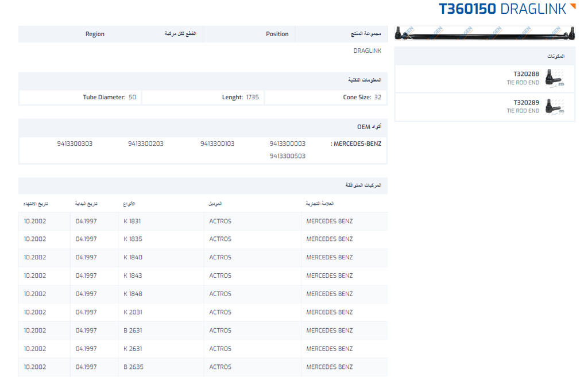Image resolution: width=588 pixels, height=377 pixels.
Task: Click start date 04.1997 in K 1840 row
Action: 86,258
